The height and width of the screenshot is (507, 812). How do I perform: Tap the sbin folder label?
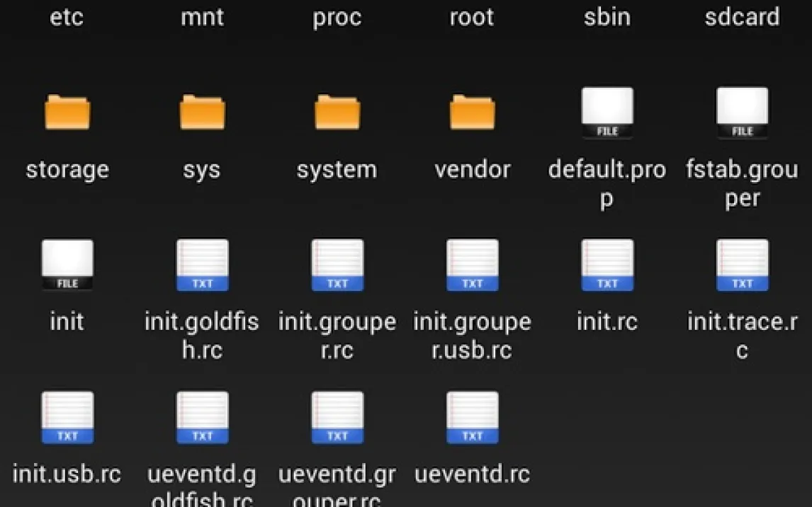607,17
